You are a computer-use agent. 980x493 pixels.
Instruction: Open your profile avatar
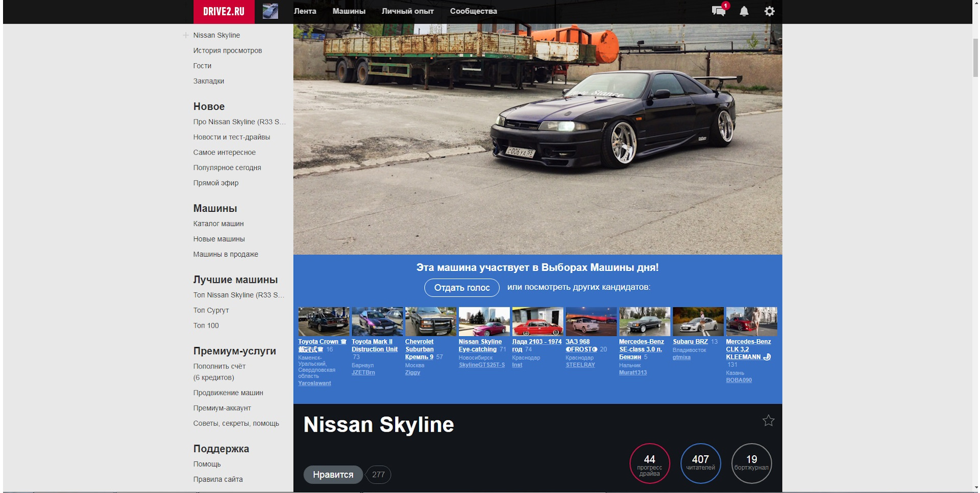(x=270, y=11)
